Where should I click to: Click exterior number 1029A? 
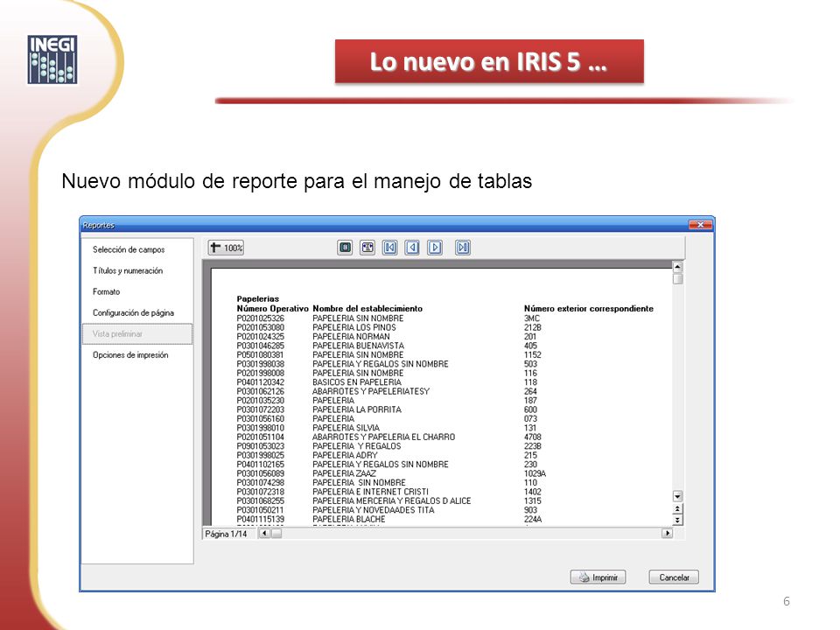pos(535,473)
